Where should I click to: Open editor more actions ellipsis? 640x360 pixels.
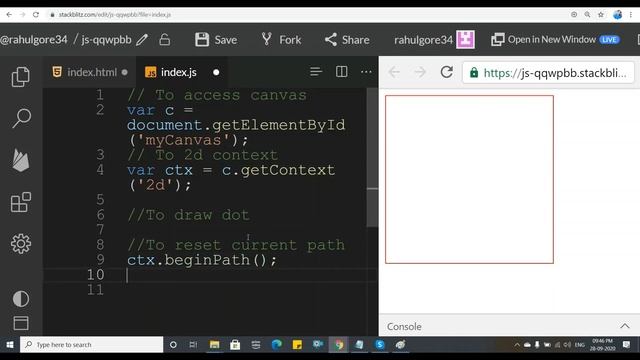pos(366,72)
